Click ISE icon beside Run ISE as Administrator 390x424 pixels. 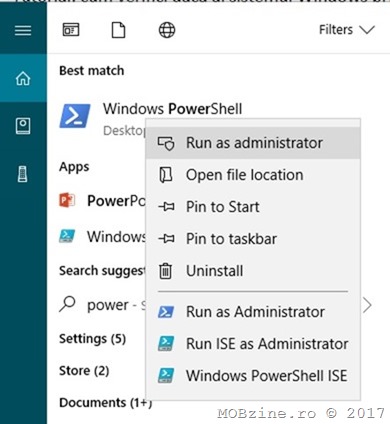click(166, 344)
